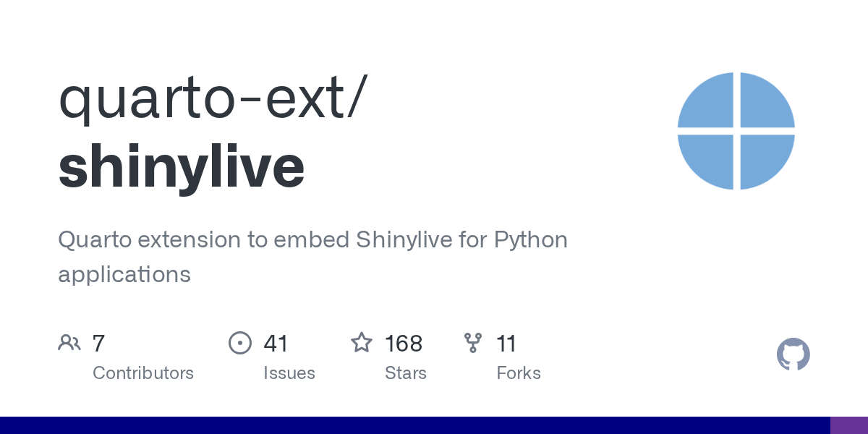Open the shinylive repository title
This screenshot has height=434, width=868.
182,167
